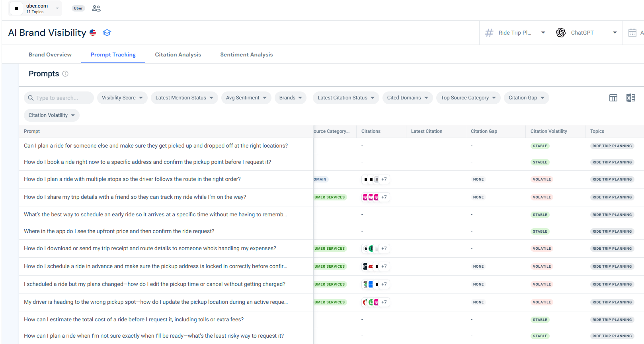Screen dimensions: 644x344
Task: Click VOLATILE badge for multiple stops prompt
Action: pyautogui.click(x=542, y=179)
